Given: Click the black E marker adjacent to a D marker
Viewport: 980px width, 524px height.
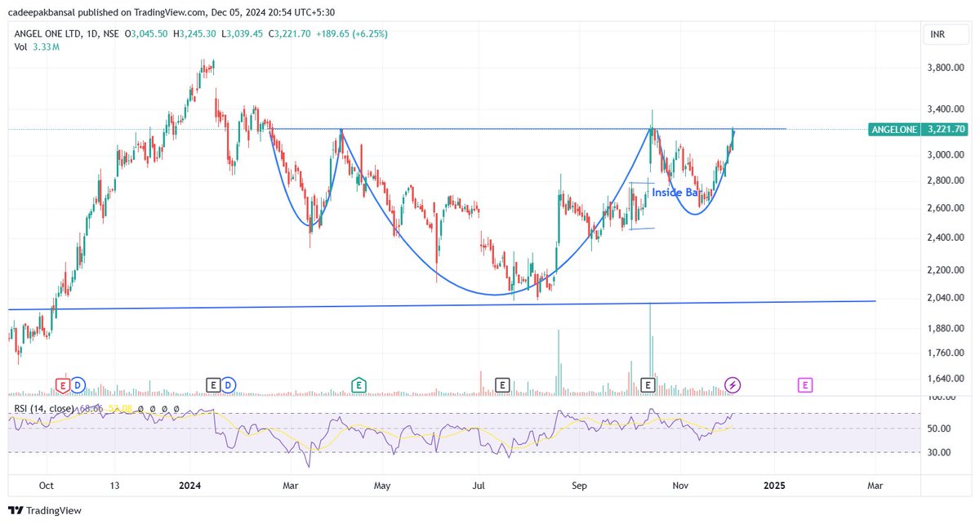Looking at the screenshot, I should click(213, 384).
